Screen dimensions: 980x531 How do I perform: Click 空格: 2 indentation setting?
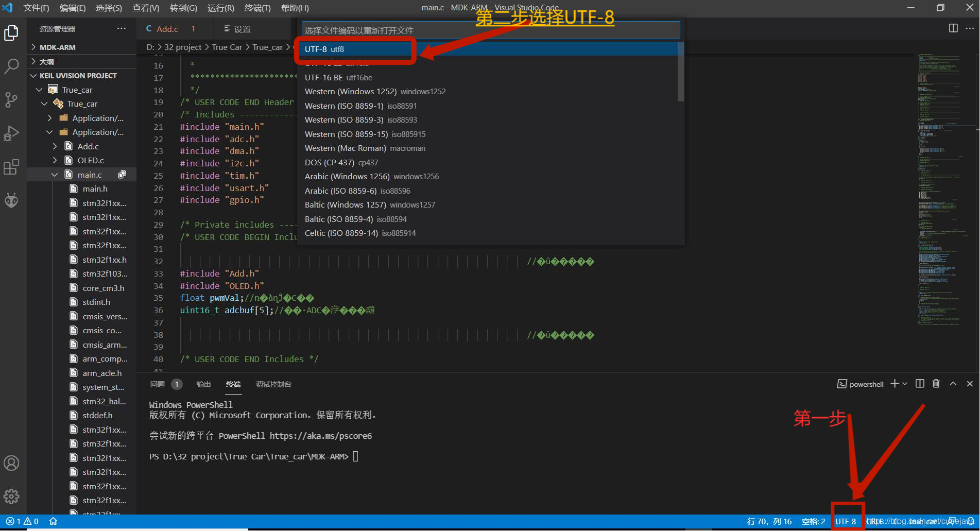814,521
